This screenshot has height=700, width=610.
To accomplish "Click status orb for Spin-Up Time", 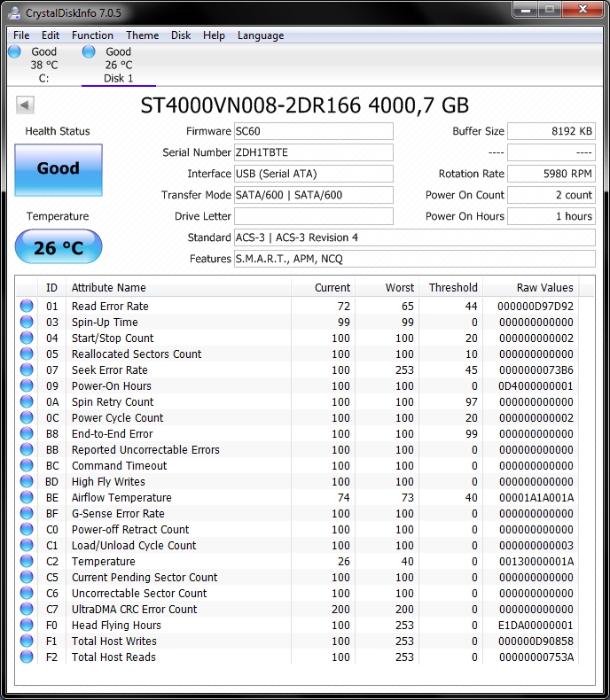I will (x=27, y=322).
